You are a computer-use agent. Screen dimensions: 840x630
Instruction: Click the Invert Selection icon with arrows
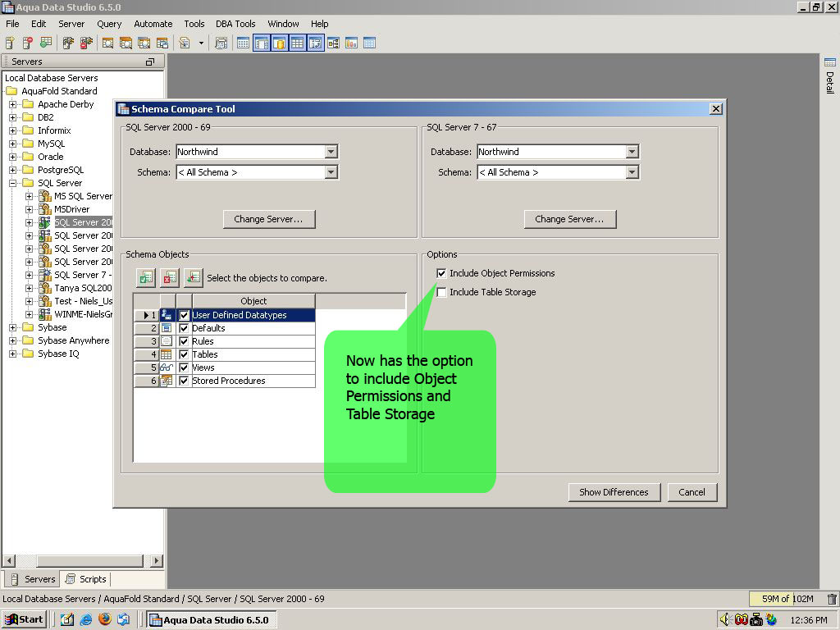point(194,277)
